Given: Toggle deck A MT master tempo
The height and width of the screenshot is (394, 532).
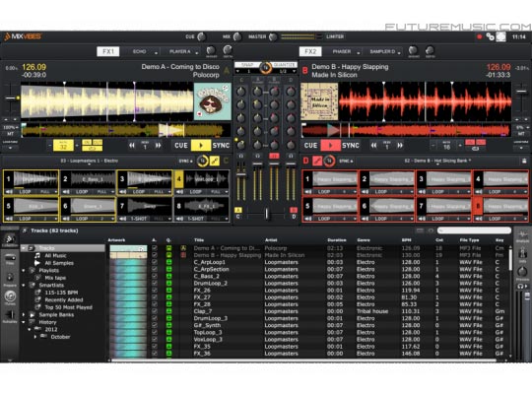Looking at the screenshot, I should click(10, 134).
